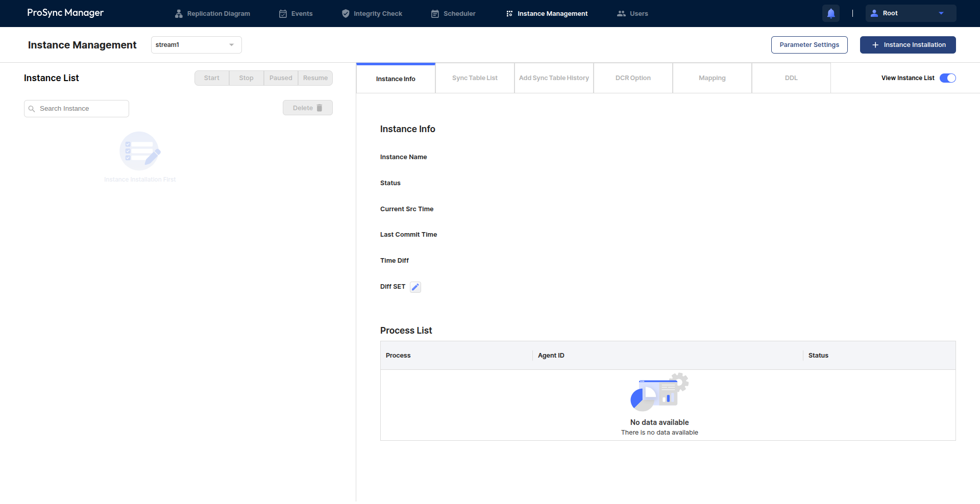Click the notification bell icon
Image resolution: width=980 pixels, height=504 pixels.
[830, 13]
